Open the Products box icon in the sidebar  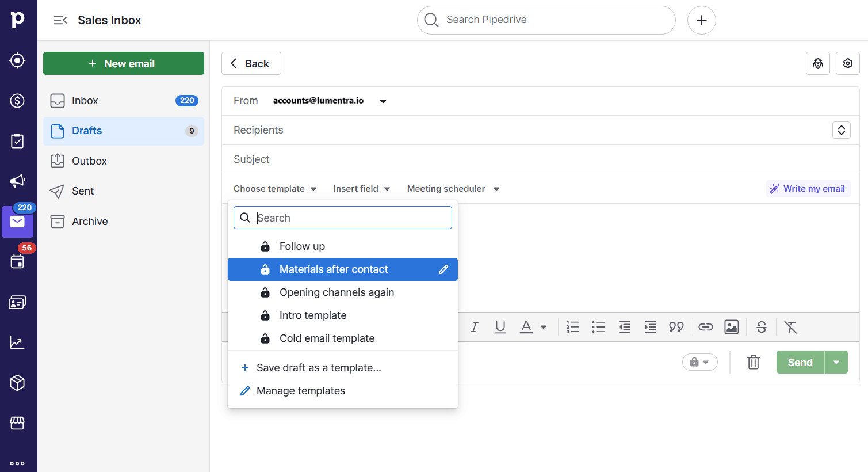[17, 382]
